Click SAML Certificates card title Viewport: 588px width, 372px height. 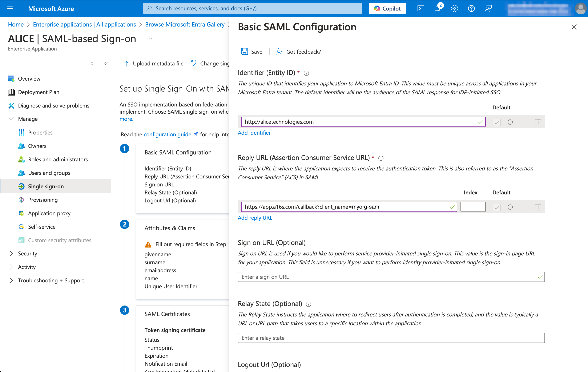pos(167,314)
